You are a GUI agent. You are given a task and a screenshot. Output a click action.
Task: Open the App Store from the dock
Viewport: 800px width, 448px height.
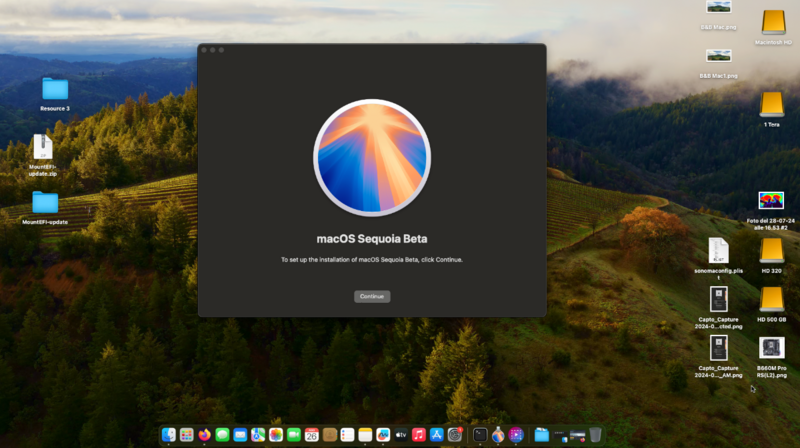click(437, 435)
